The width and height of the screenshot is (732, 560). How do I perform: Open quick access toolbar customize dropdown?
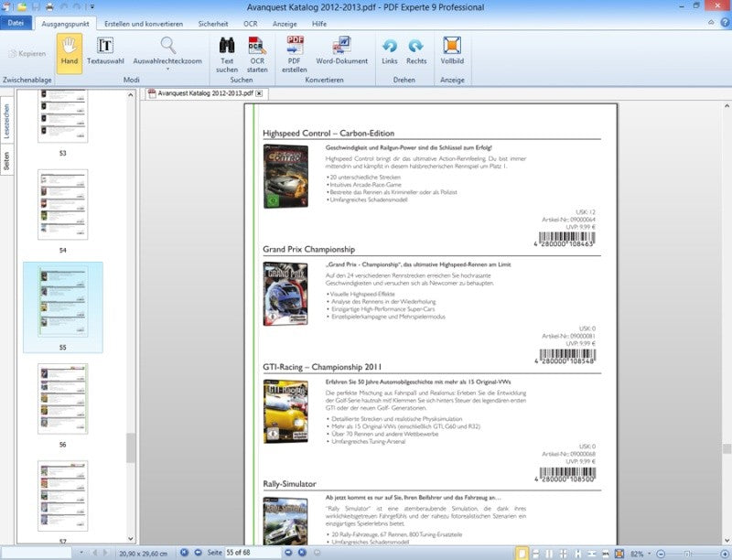(92, 7)
